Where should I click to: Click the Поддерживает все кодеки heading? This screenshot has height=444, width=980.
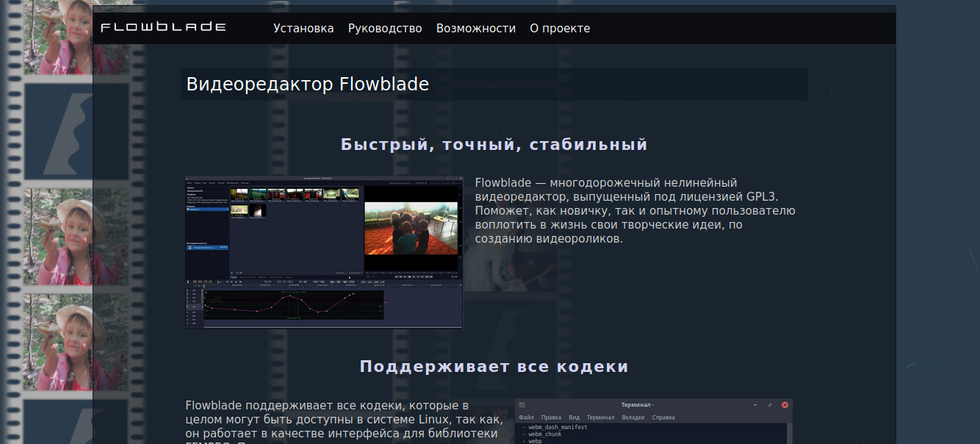pos(494,367)
